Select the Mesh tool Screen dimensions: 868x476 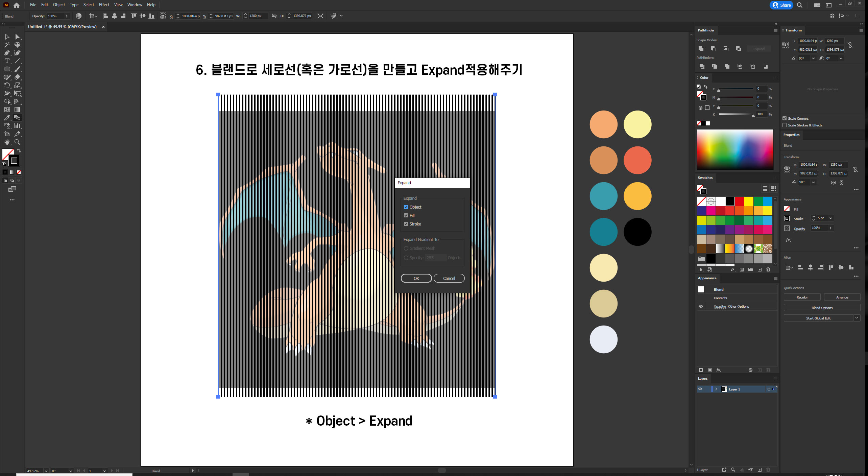click(7, 110)
